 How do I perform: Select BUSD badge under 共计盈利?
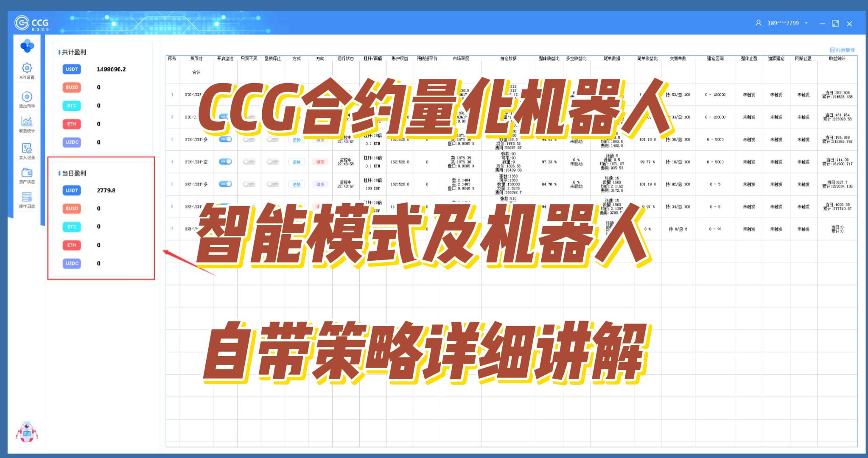[72, 87]
